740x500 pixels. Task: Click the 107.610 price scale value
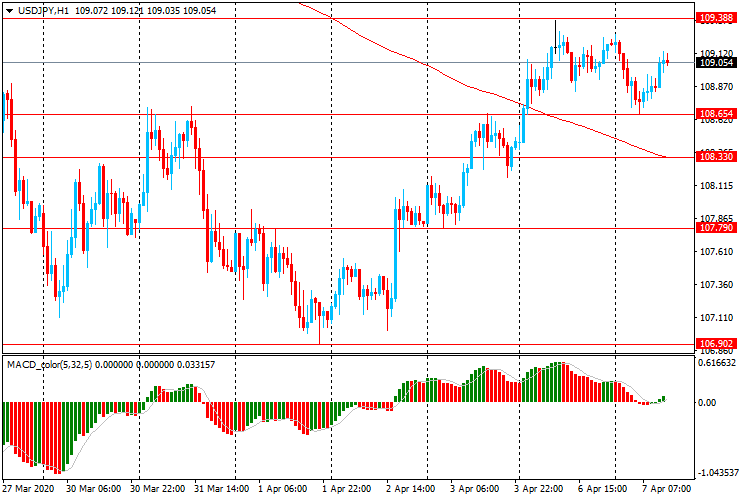(716, 252)
